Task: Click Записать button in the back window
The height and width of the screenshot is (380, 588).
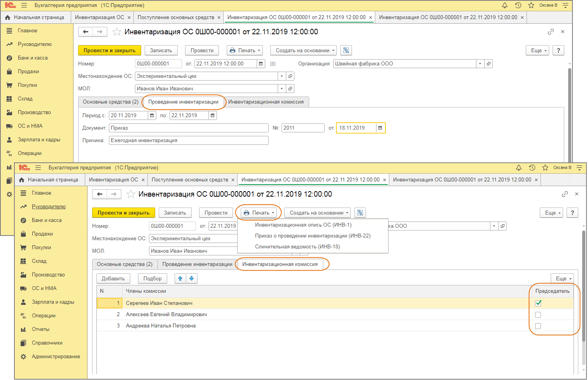Action: [x=161, y=50]
